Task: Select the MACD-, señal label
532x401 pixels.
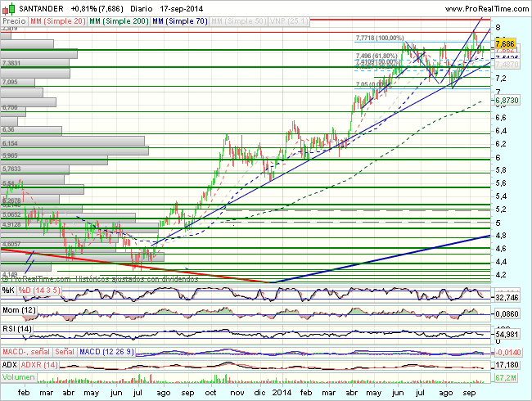Action: click(26, 352)
